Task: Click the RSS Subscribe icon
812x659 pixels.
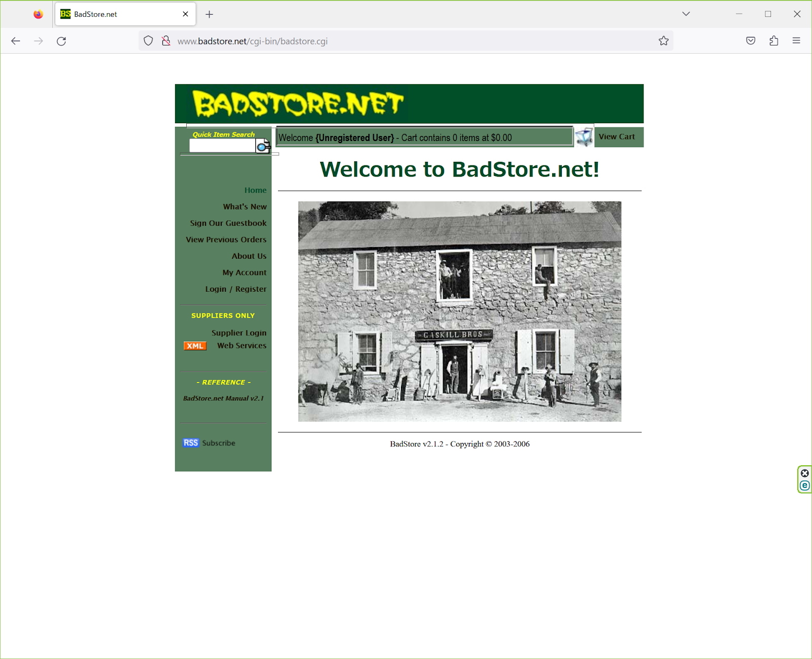Action: [x=190, y=442]
